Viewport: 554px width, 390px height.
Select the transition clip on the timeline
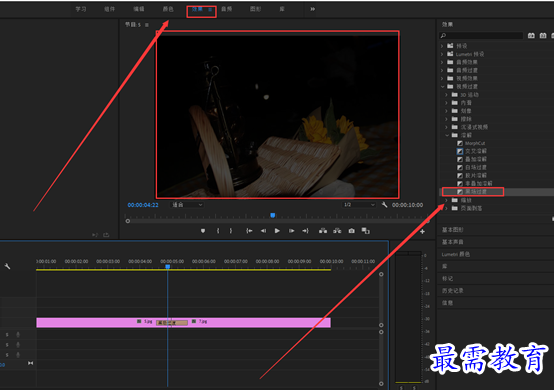172,323
